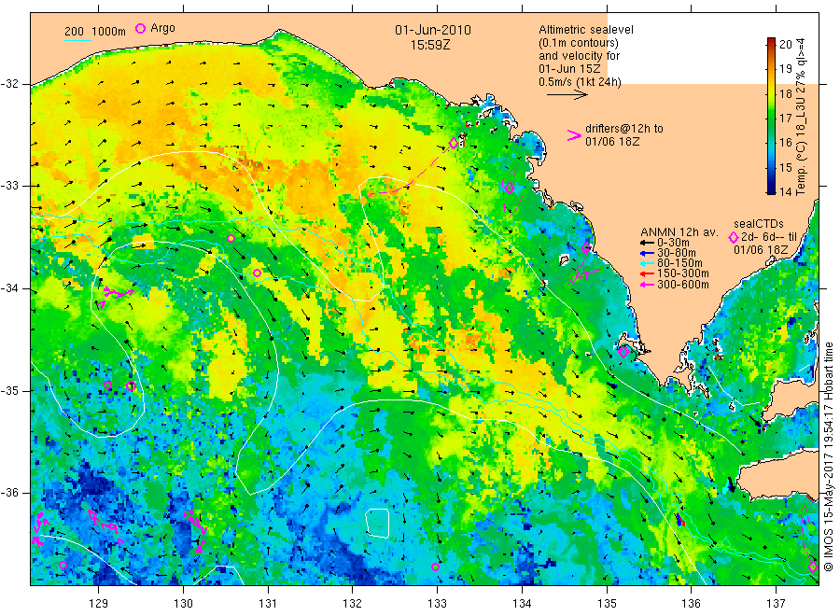Click the magenta drifters chevron legend symbol

coord(574,135)
